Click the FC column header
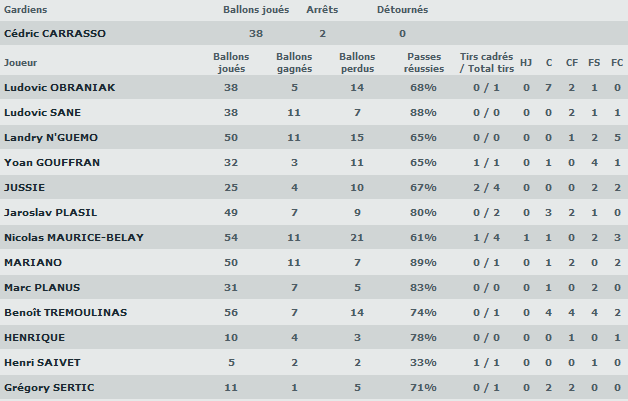The width and height of the screenshot is (628, 401). point(617,62)
